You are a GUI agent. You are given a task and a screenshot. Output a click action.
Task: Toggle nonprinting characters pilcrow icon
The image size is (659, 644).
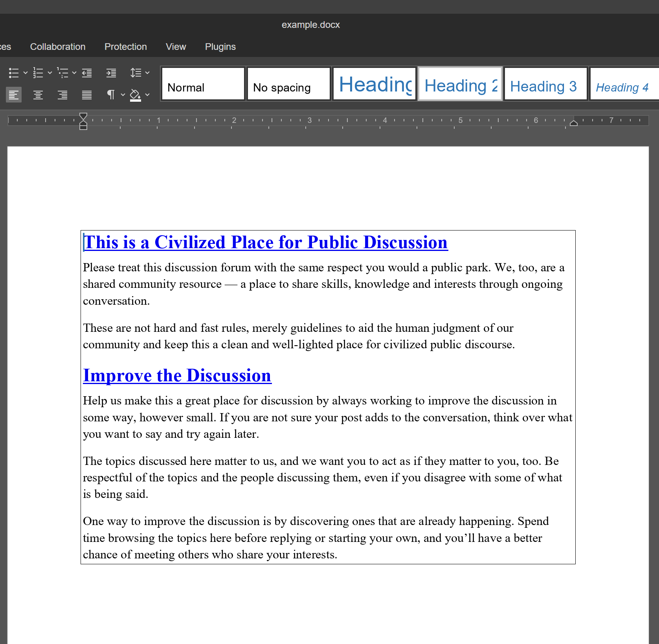(x=111, y=95)
